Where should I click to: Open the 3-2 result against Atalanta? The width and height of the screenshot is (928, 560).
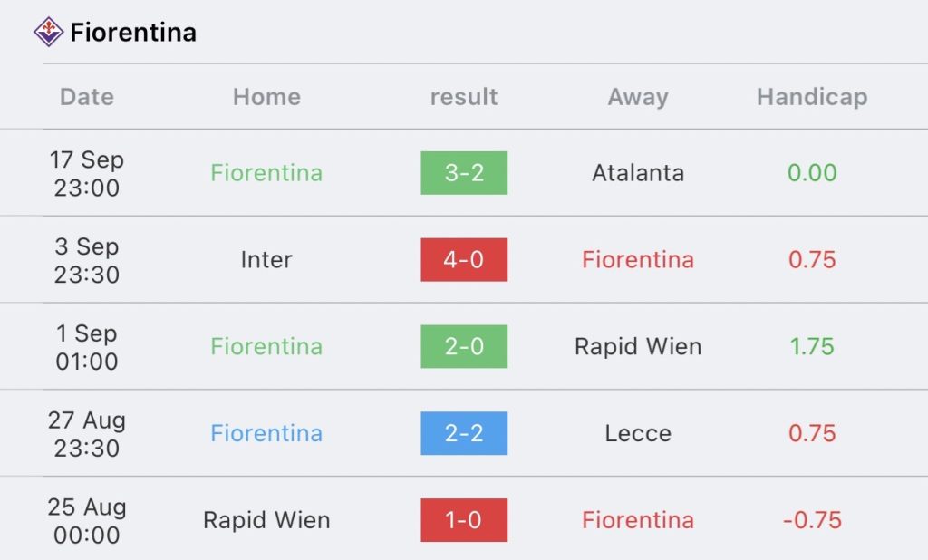click(464, 173)
